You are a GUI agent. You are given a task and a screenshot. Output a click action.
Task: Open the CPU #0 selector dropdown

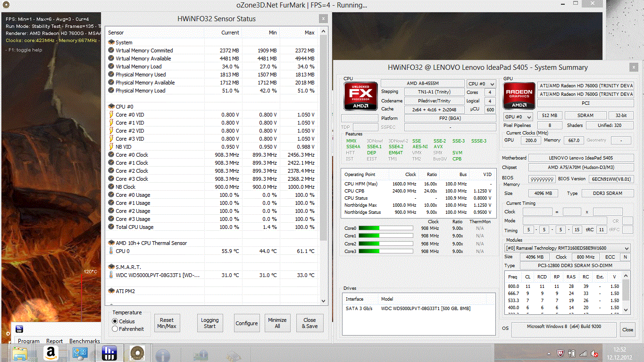point(481,84)
